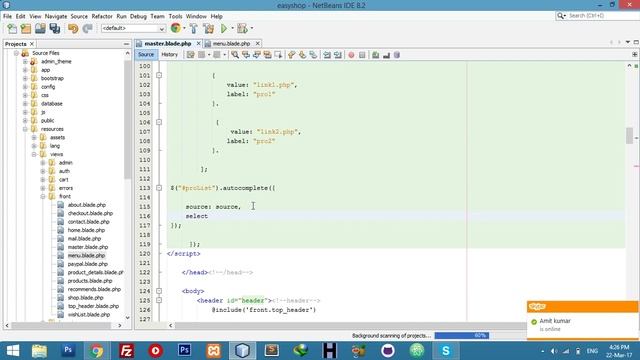
Task: Expand the admin_theme folder
Action: tap(25, 62)
